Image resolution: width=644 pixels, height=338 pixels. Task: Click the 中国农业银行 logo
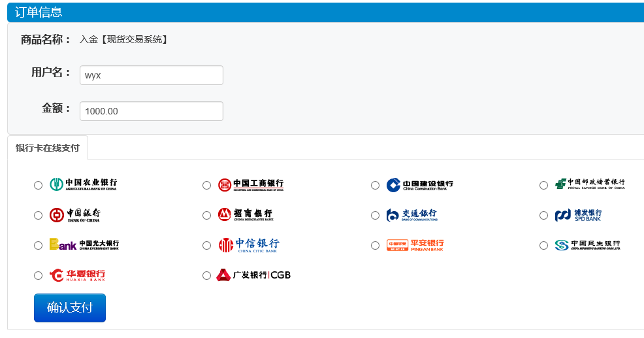point(84,184)
